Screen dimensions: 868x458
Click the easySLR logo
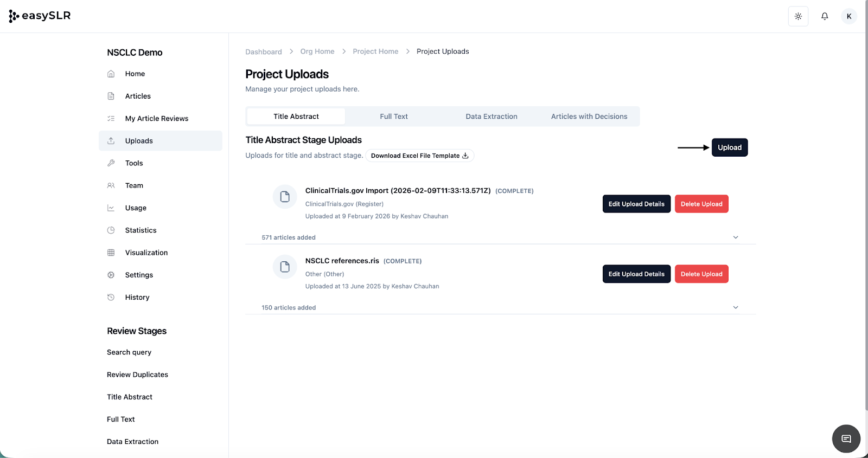click(x=40, y=16)
